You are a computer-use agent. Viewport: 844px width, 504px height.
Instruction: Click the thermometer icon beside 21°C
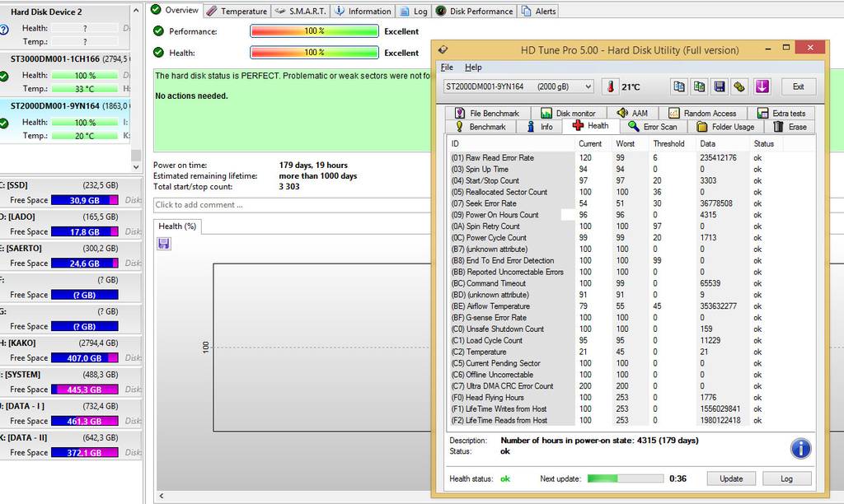coord(611,86)
